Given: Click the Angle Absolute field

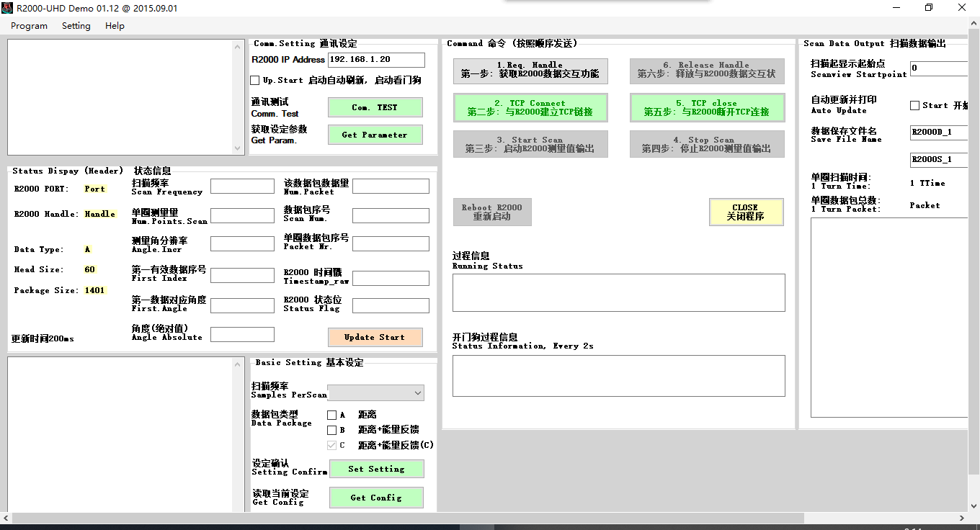Looking at the screenshot, I should tap(242, 334).
